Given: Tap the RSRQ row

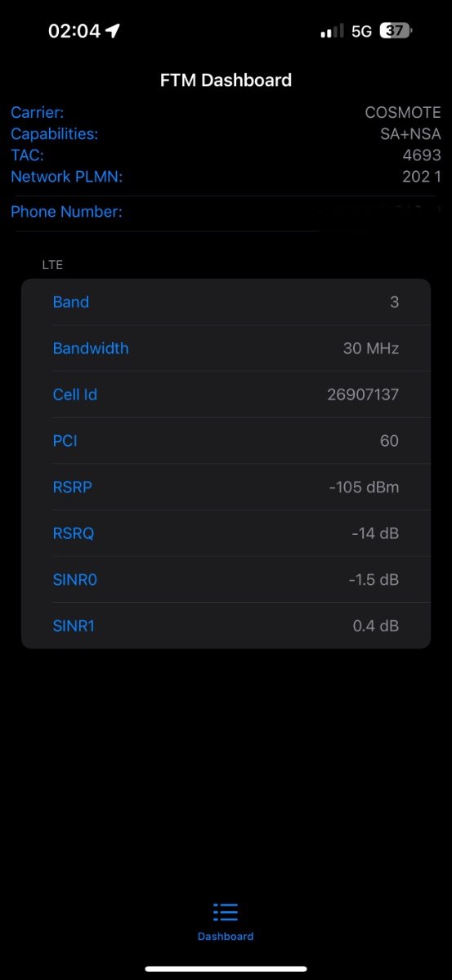Looking at the screenshot, I should click(226, 533).
